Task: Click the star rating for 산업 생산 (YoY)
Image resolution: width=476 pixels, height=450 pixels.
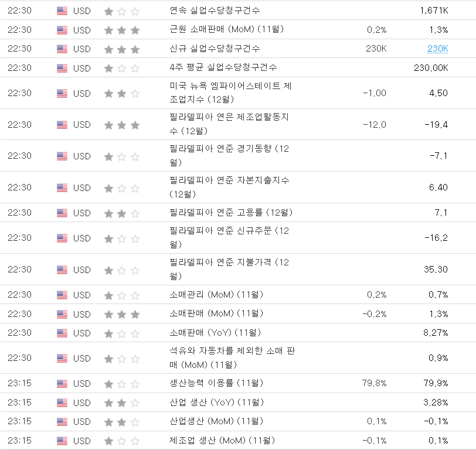Action: point(122,403)
